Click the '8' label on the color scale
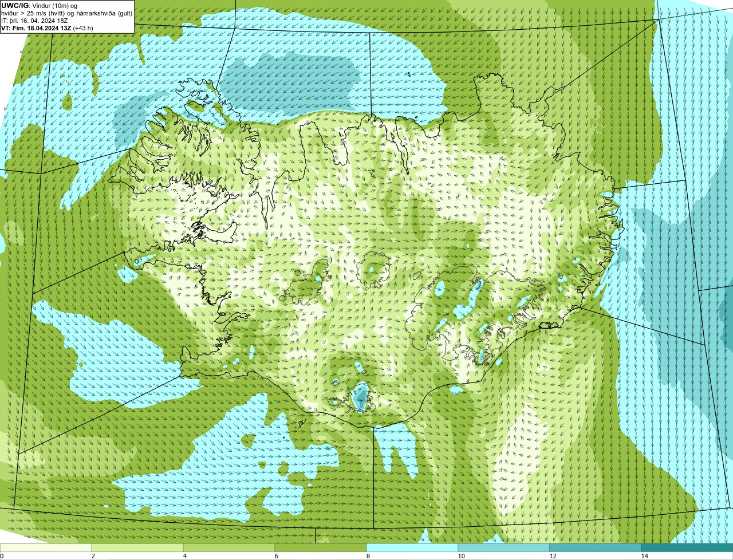This screenshot has height=560, width=733. tap(368, 556)
